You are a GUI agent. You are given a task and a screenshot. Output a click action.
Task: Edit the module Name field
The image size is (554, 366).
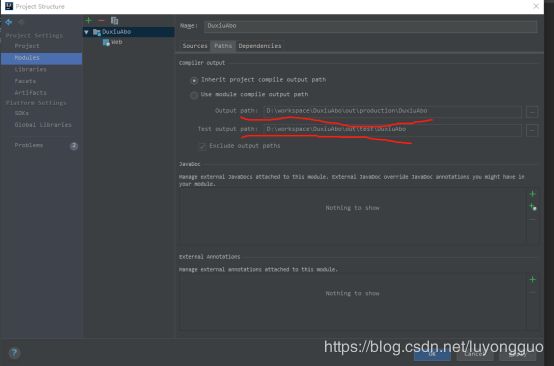[x=370, y=26]
